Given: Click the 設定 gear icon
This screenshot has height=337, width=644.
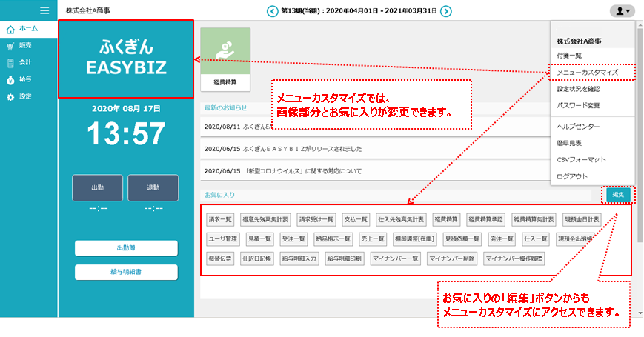Looking at the screenshot, I should 10,97.
